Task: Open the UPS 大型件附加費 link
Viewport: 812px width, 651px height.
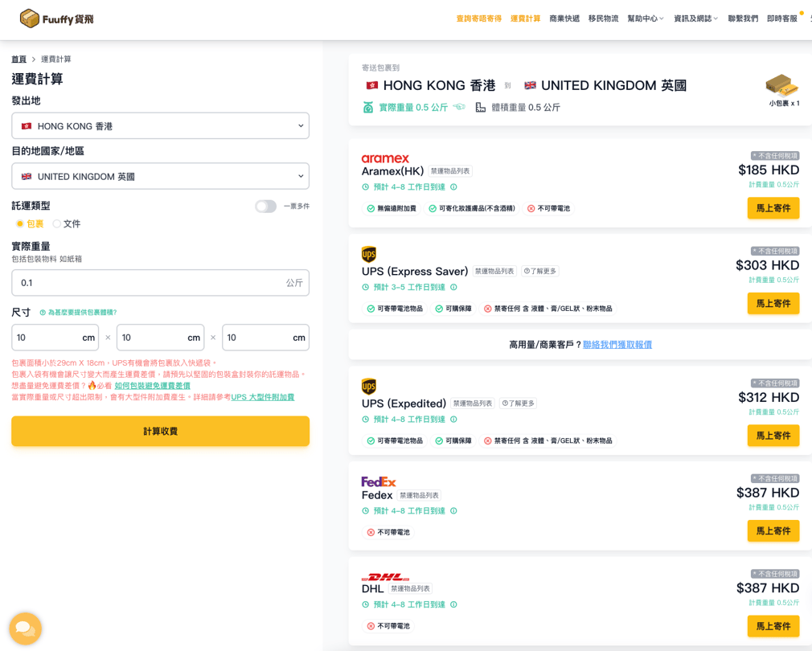Action: 263,397
